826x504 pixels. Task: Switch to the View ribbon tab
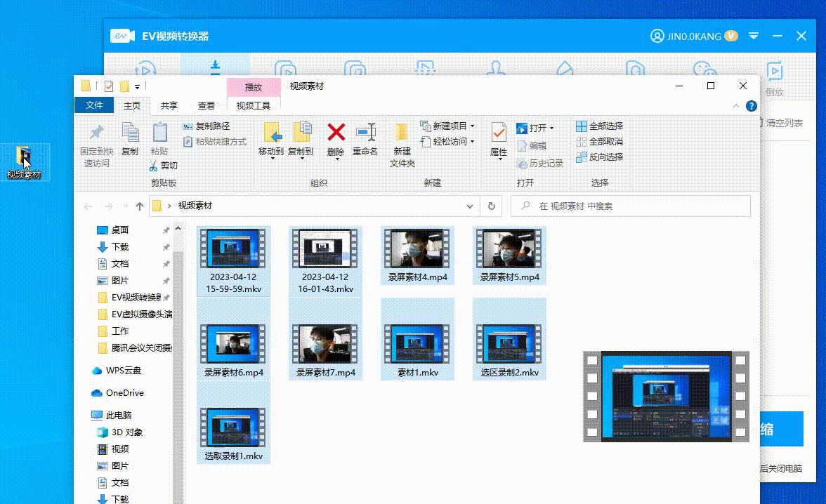[x=206, y=106]
